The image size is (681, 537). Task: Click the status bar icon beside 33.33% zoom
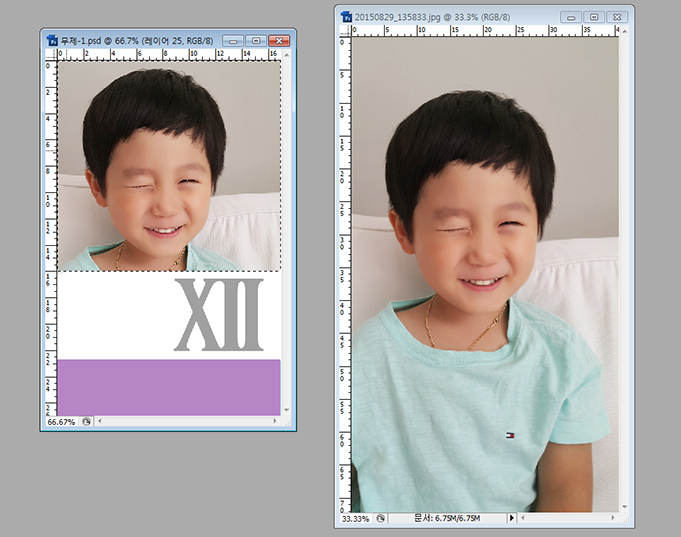(381, 519)
